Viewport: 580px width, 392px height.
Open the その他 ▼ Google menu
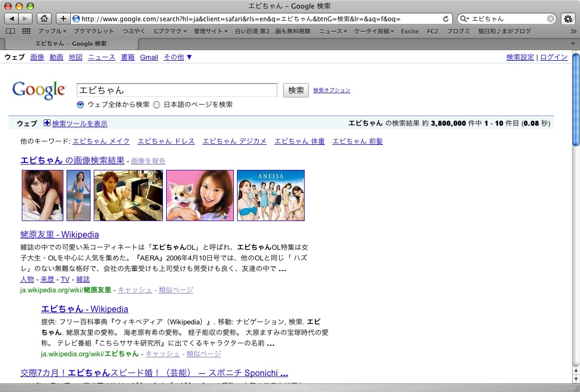coord(178,58)
